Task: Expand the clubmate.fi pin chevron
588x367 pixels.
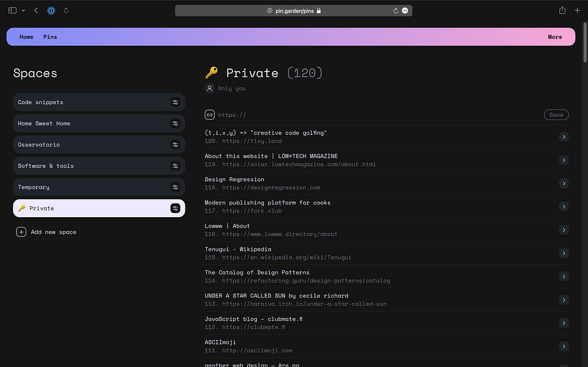Action: [564, 323]
